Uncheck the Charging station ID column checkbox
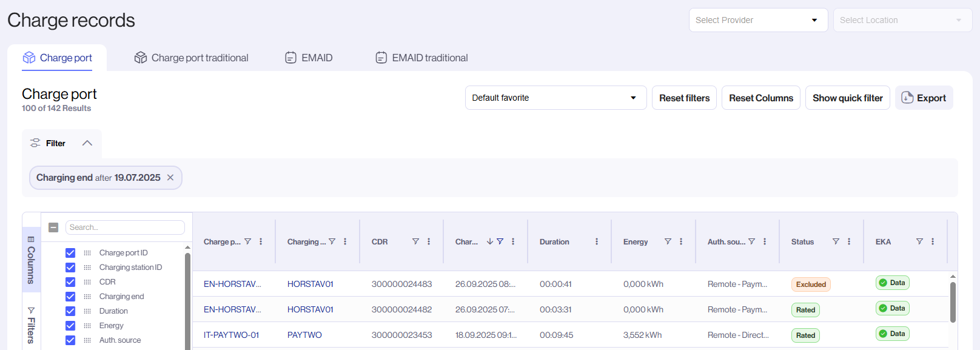 (x=70, y=268)
